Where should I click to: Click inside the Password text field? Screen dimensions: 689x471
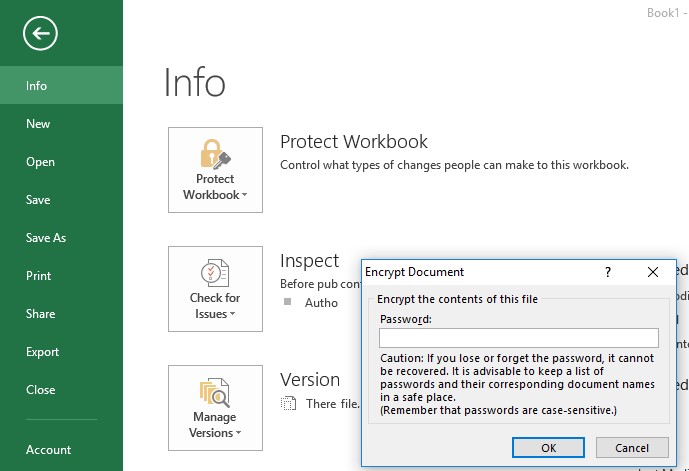point(518,338)
